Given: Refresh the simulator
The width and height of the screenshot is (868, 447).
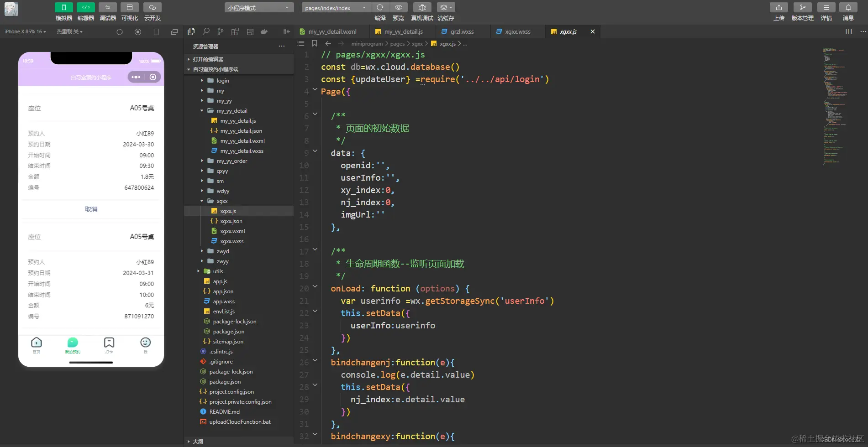Looking at the screenshot, I should [120, 32].
